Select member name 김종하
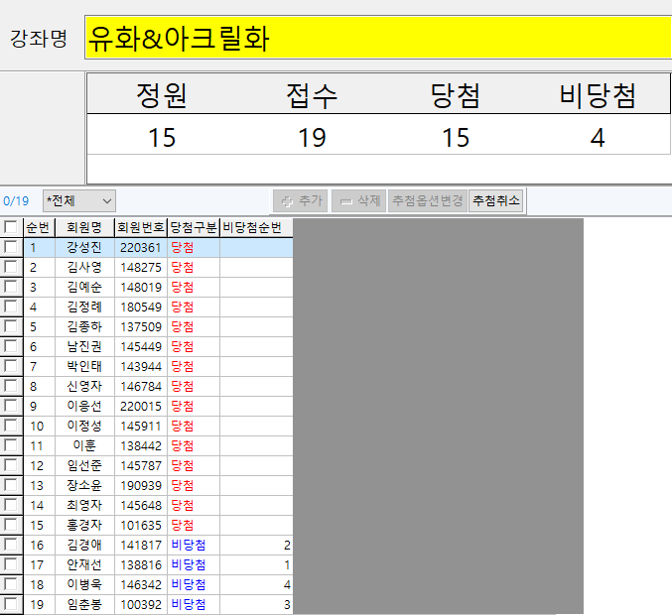Screen dimensions: 672x616 84,327
